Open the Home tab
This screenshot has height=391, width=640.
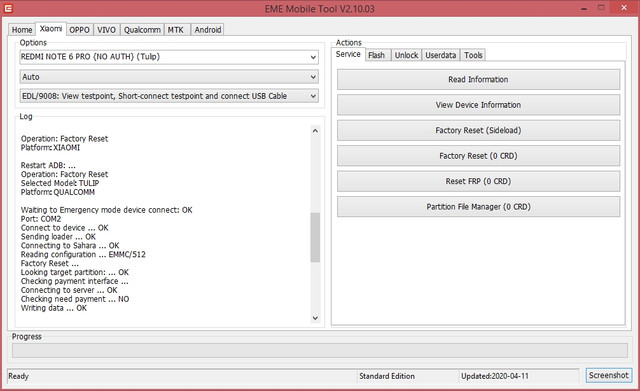[22, 30]
